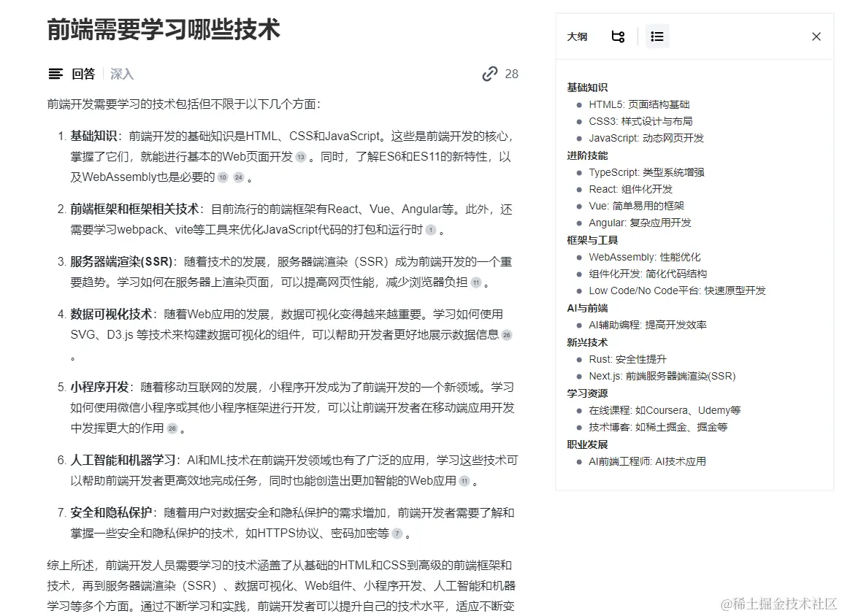
Task: Open citation badge 13 in 基础知识 paragraph
Action: point(301,157)
